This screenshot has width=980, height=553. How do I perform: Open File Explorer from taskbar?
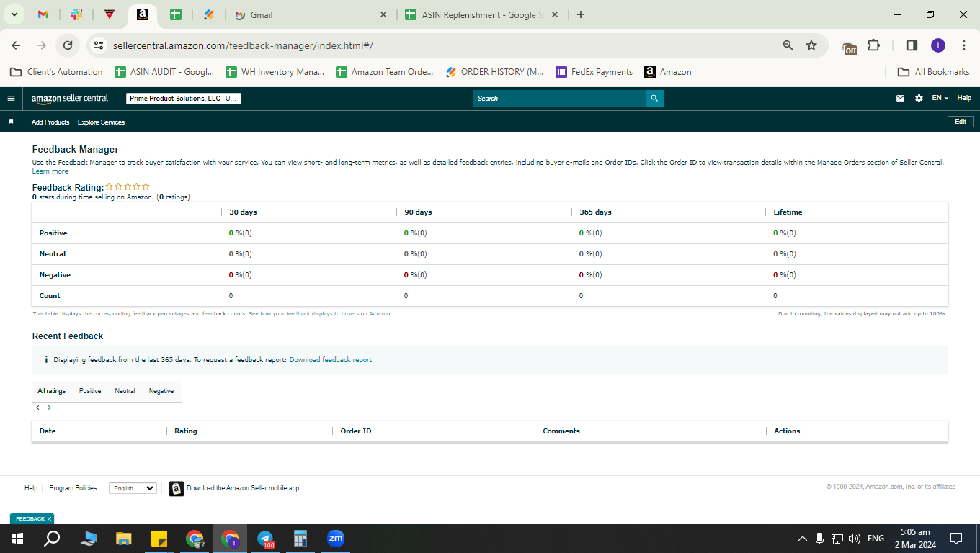[124, 539]
